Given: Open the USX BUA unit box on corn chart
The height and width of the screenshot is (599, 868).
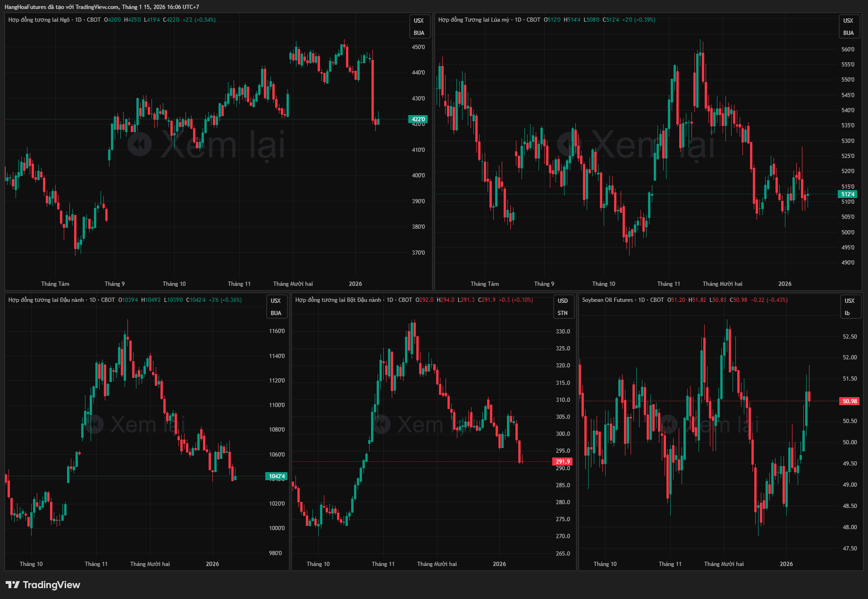Looking at the screenshot, I should (x=419, y=26).
